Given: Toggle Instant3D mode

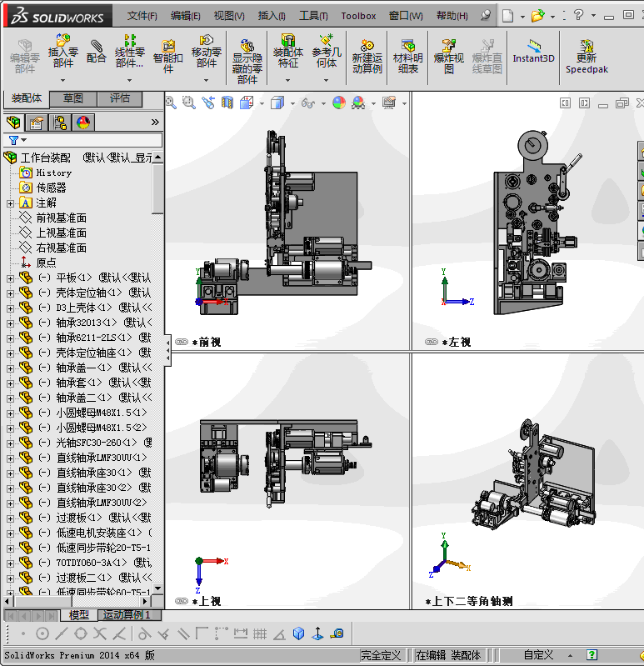Looking at the screenshot, I should click(533, 50).
